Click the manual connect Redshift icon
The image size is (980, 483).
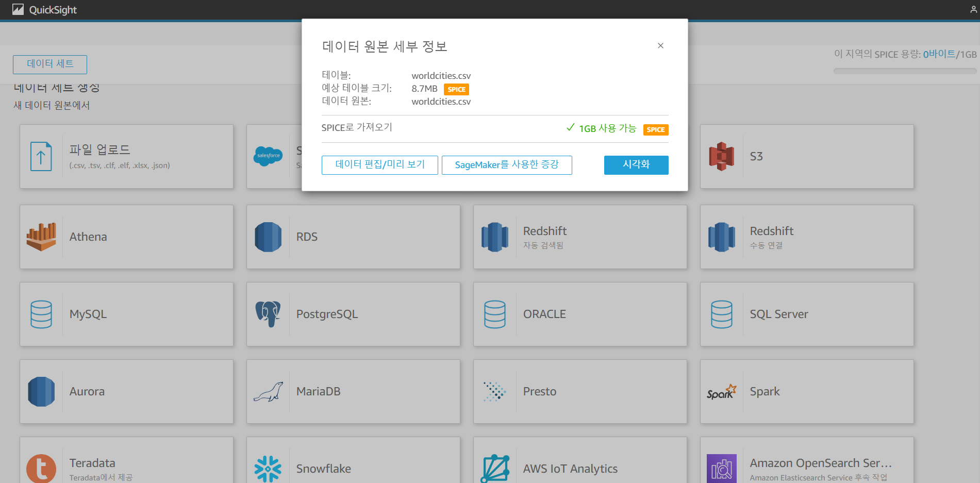click(x=722, y=237)
